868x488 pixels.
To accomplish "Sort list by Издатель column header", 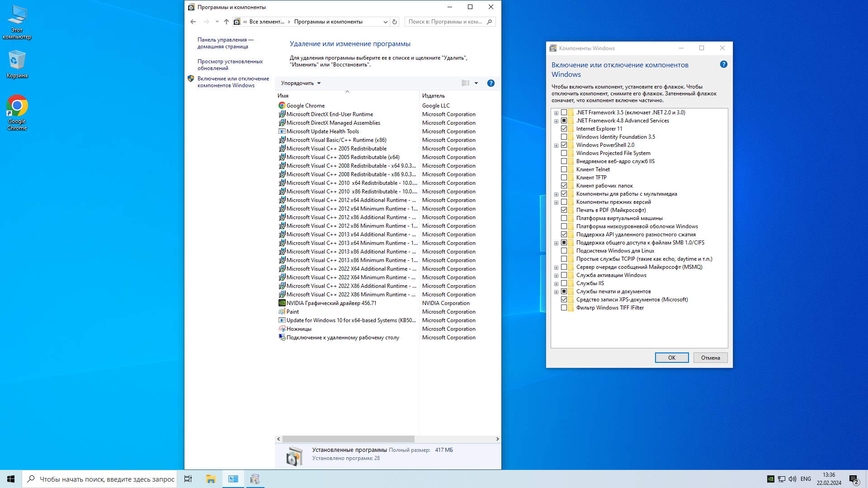I will (433, 96).
